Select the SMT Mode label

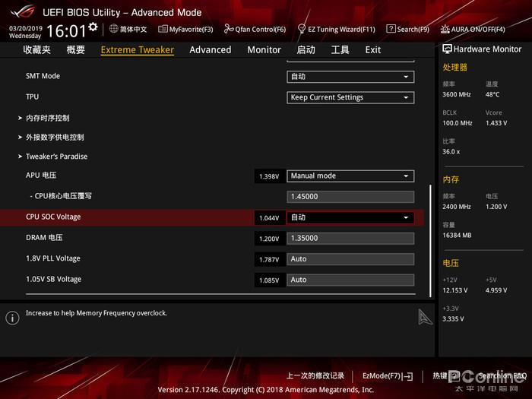tap(43, 76)
